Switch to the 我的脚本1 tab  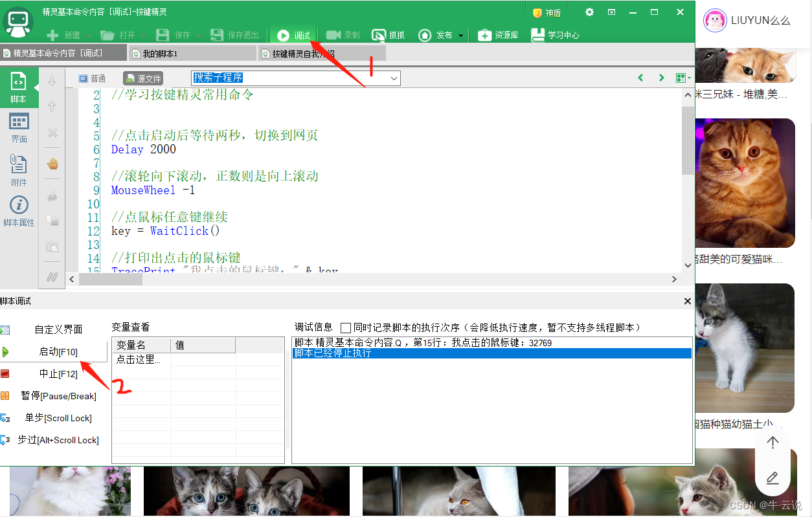tap(192, 54)
